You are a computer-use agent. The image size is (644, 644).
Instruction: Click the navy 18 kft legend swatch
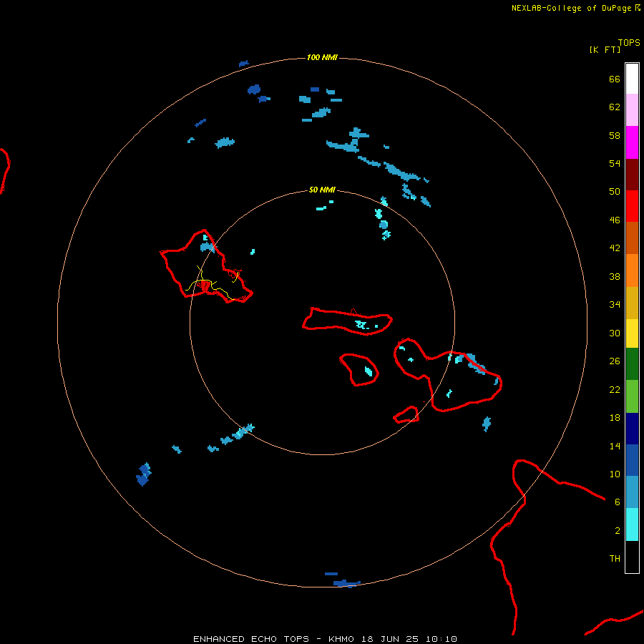(632, 429)
